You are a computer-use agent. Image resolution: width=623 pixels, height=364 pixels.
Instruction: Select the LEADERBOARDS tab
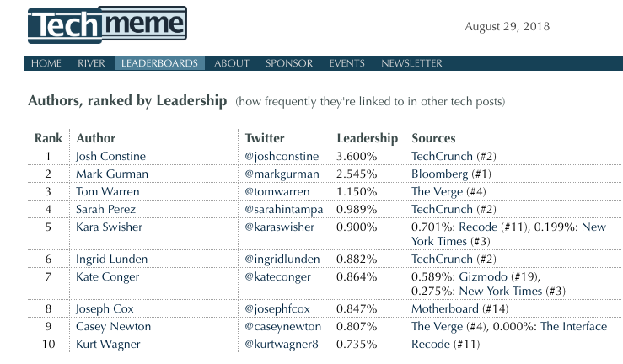tap(159, 63)
